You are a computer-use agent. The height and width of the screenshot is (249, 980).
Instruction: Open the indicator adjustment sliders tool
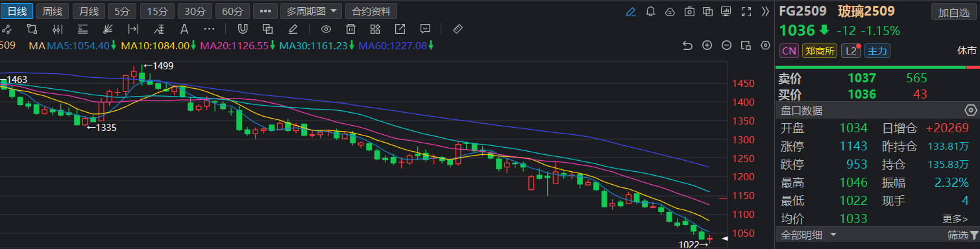(x=57, y=29)
